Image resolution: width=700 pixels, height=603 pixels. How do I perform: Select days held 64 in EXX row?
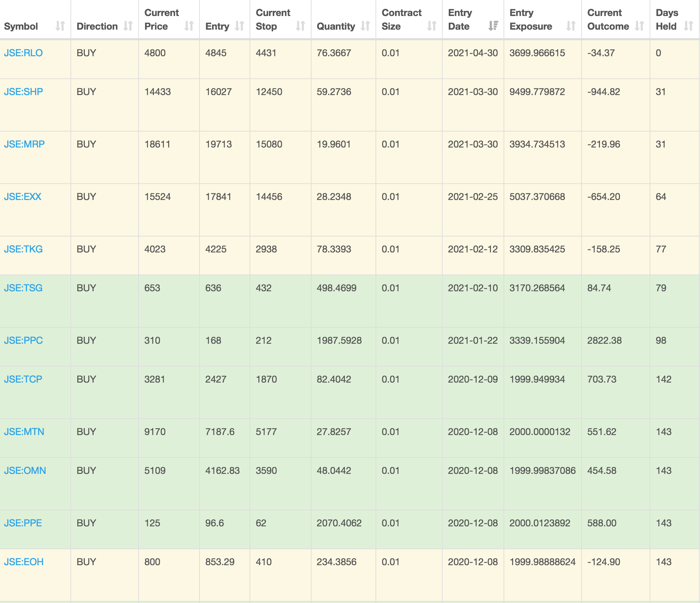[x=661, y=197]
